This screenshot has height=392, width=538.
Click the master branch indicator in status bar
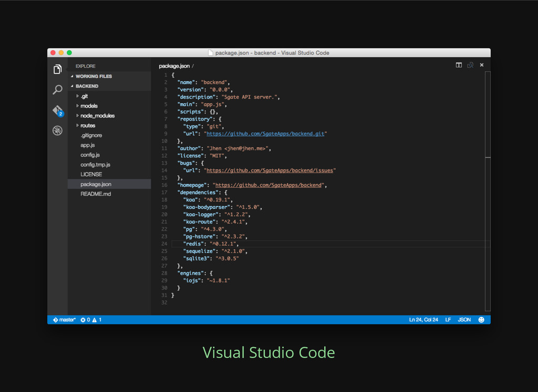pos(64,320)
